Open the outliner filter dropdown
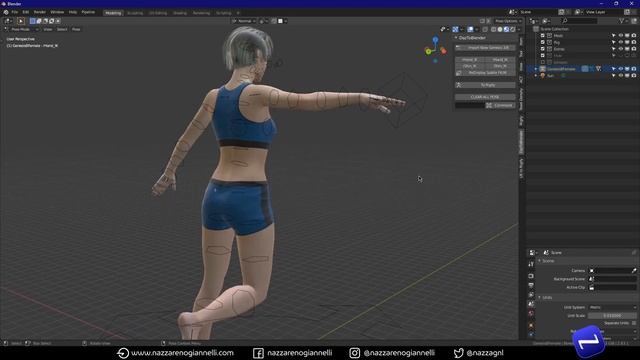This screenshot has height=360, width=640. [623, 21]
